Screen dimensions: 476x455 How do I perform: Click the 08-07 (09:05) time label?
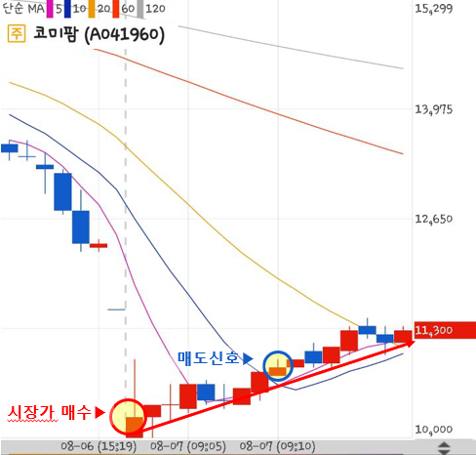click(188, 446)
